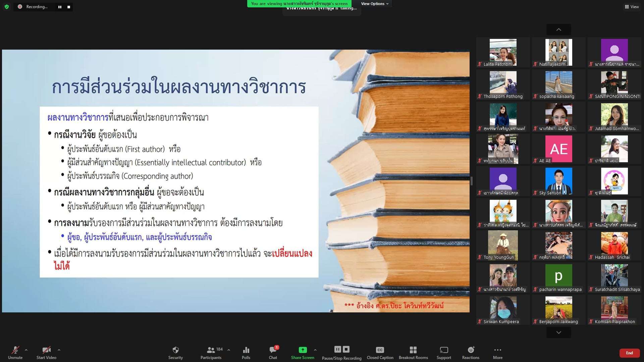
Task: Start Video camera toggle
Action: tap(46, 350)
